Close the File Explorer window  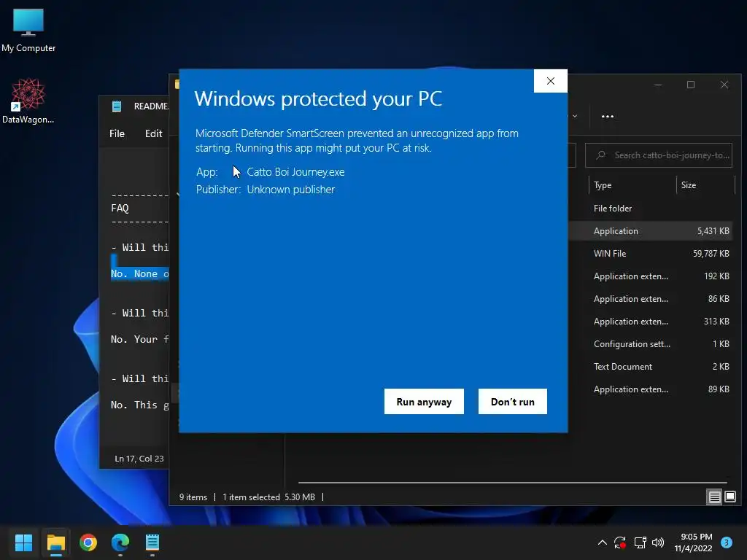724,85
